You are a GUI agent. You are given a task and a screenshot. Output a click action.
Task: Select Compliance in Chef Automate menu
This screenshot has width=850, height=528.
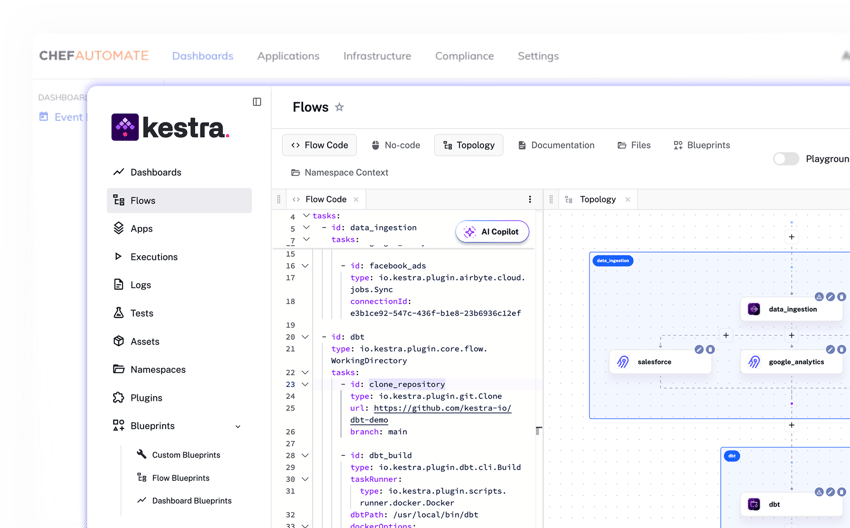(464, 56)
